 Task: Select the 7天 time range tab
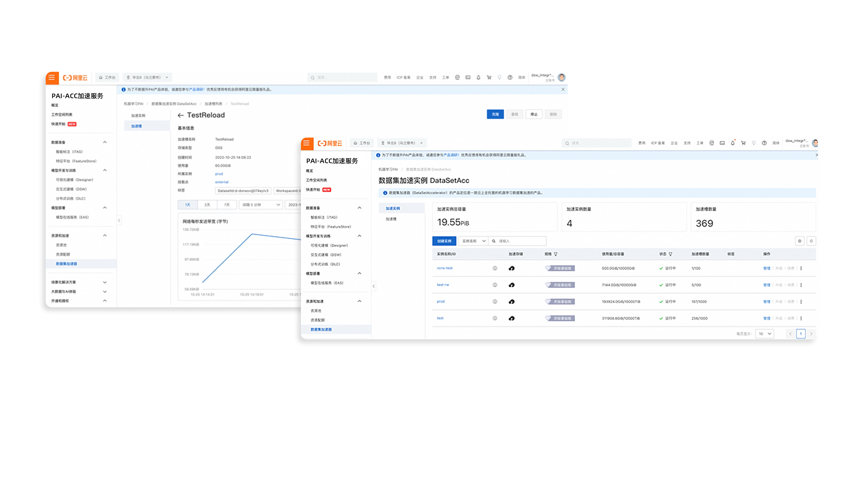[227, 205]
